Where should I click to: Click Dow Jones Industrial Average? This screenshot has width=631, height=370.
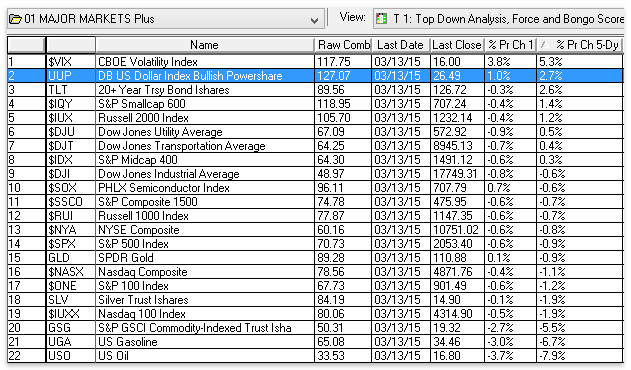169,174
